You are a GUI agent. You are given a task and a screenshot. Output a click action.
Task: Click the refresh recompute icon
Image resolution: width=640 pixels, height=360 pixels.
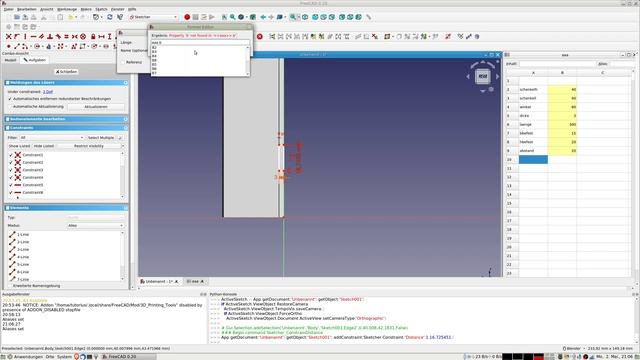tap(110, 17)
